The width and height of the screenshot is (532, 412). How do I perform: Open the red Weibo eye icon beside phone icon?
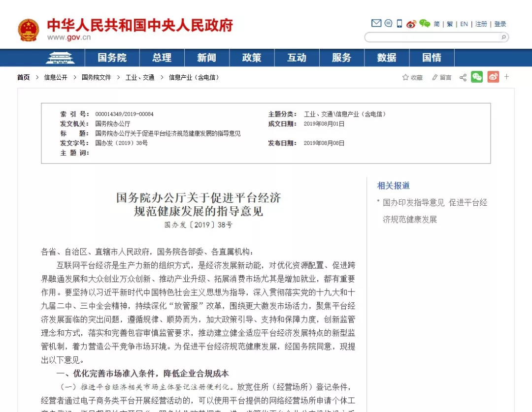(x=411, y=24)
